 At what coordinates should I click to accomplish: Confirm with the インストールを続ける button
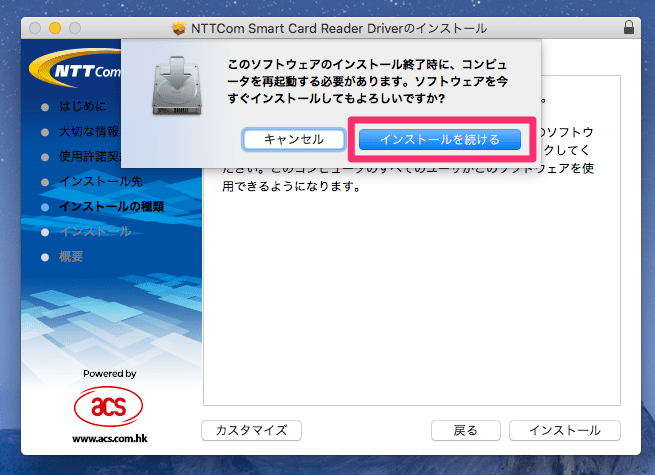pyautogui.click(x=440, y=139)
